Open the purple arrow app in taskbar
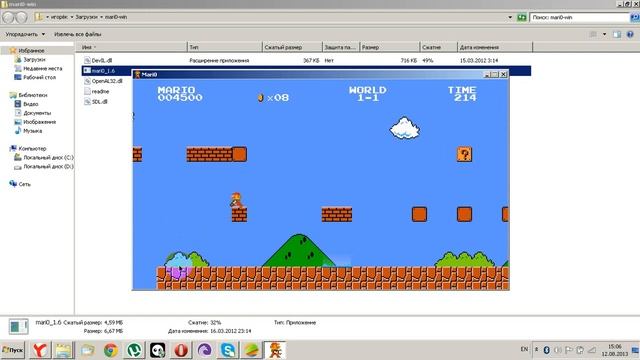 (204, 350)
